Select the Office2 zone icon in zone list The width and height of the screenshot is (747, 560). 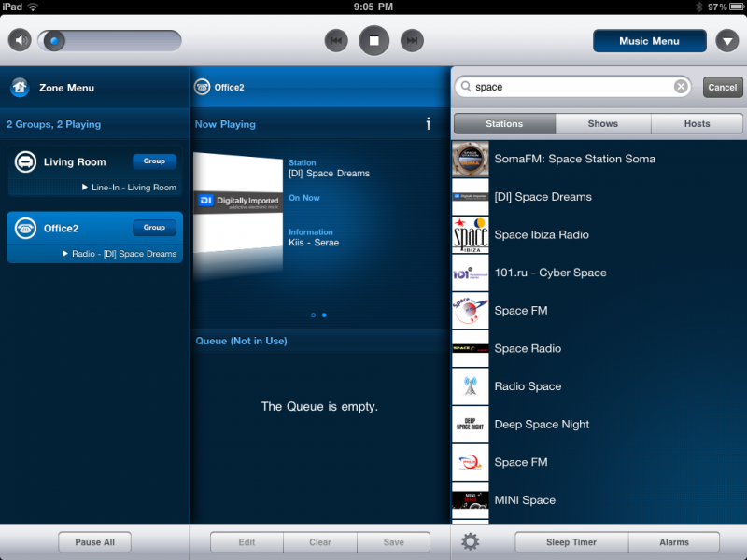25,228
